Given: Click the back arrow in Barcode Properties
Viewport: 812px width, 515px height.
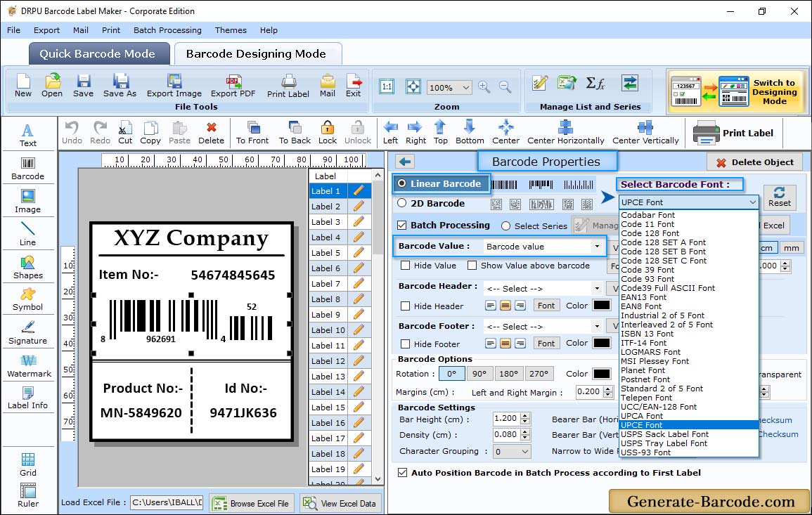Looking at the screenshot, I should coord(405,162).
